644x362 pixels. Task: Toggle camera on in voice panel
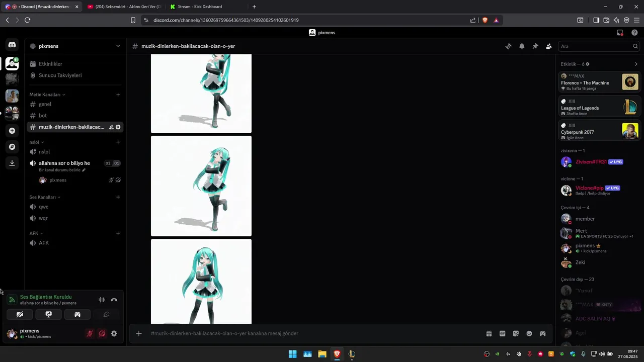click(x=20, y=314)
